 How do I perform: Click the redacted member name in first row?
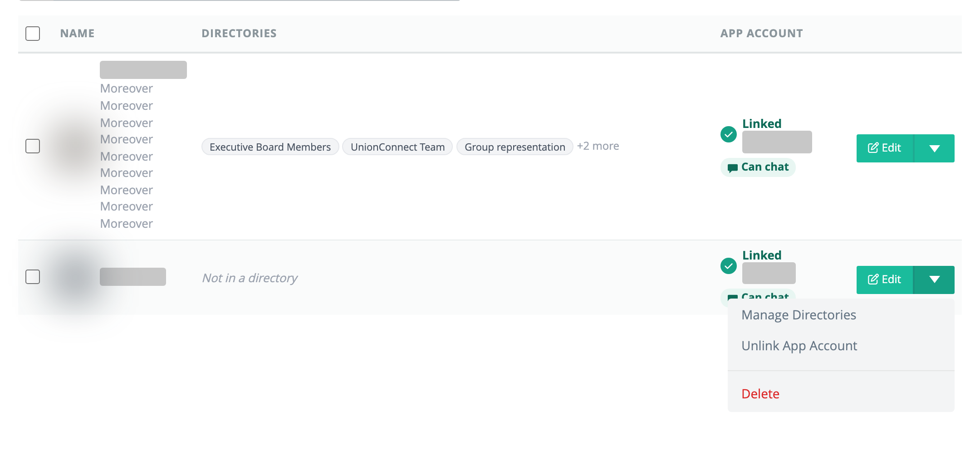click(x=143, y=70)
